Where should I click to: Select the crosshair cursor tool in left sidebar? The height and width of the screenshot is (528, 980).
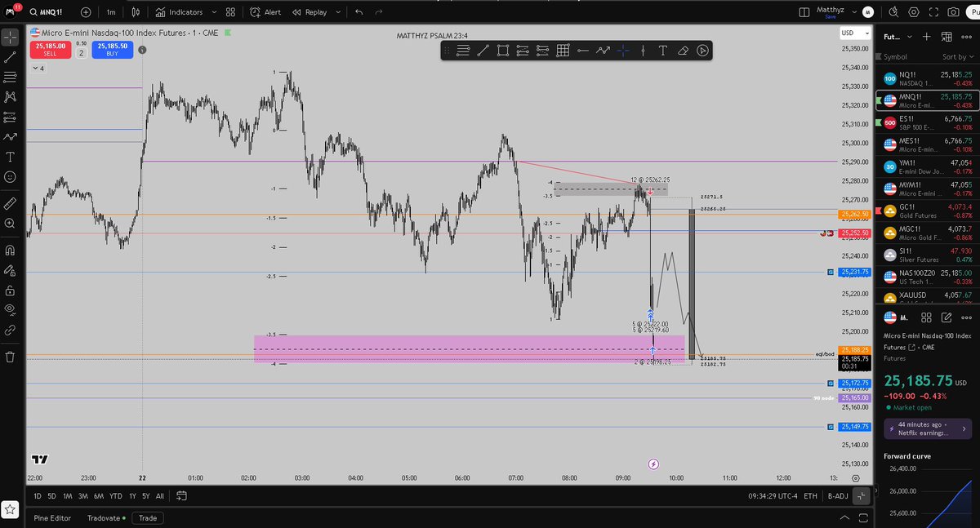tap(10, 38)
